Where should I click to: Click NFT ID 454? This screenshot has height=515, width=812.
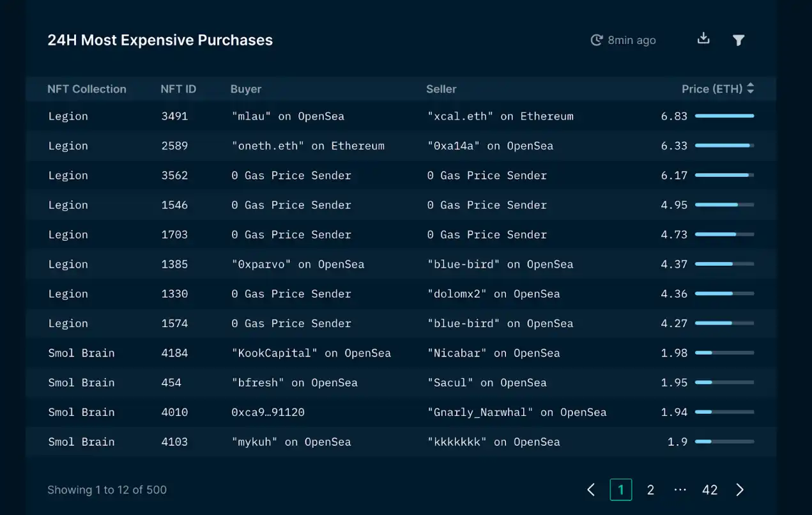pyautogui.click(x=171, y=383)
